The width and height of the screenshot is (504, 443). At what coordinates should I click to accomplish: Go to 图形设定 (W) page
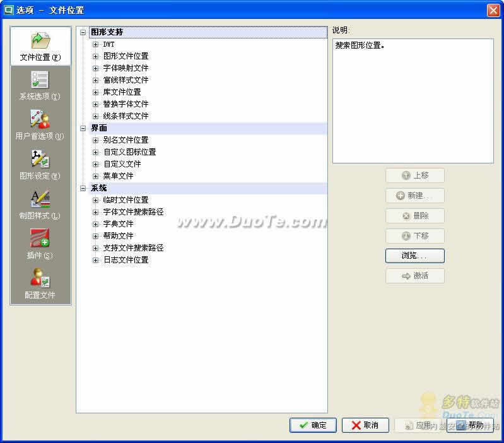40,165
